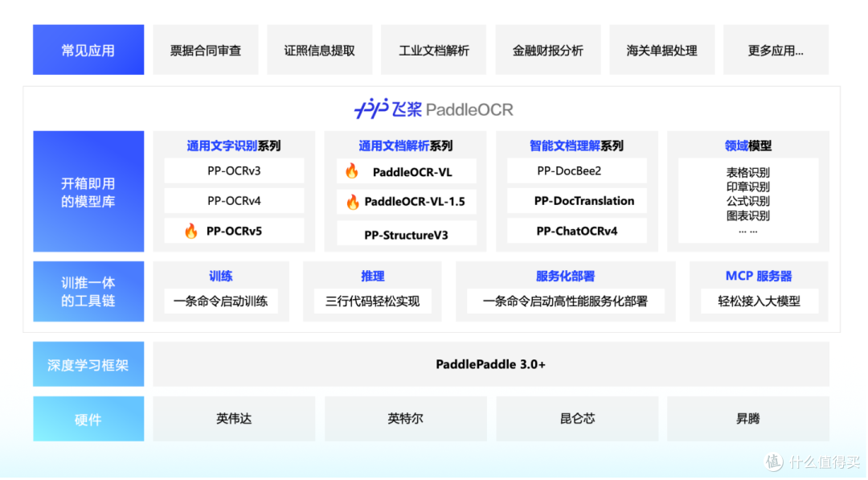Select the 训推一体的工具链 blue block

point(88,292)
